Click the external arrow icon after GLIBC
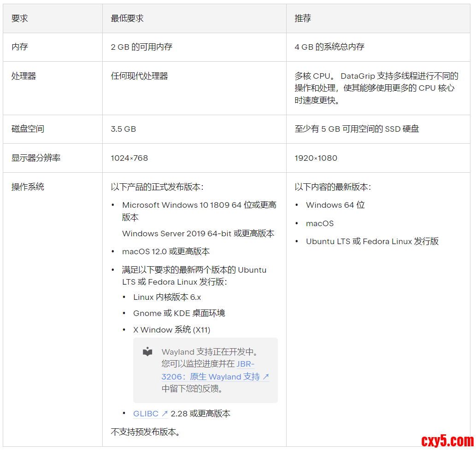This screenshot has height=450, width=476. [165, 414]
